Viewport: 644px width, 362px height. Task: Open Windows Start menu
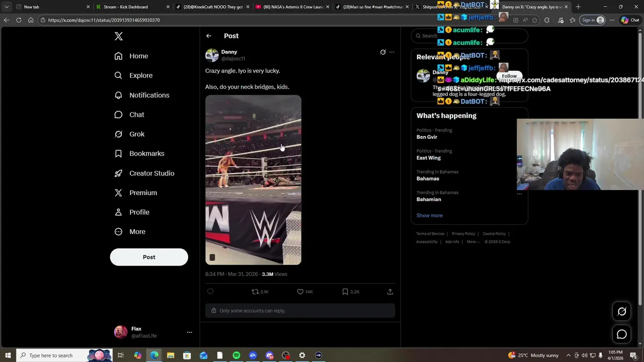coord(8,355)
